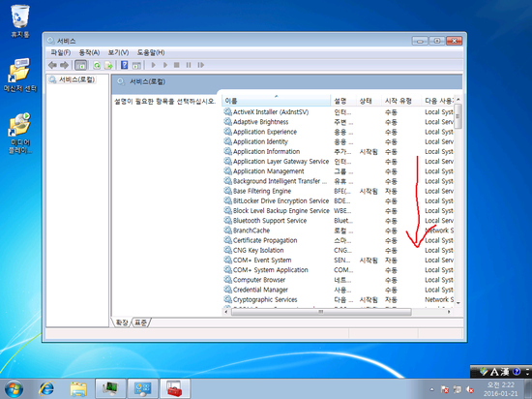Sort by the 이름 column header
The image size is (532, 399).
[277, 101]
